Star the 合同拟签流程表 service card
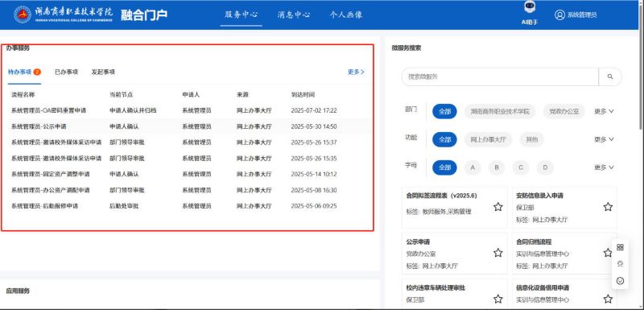 point(497,207)
